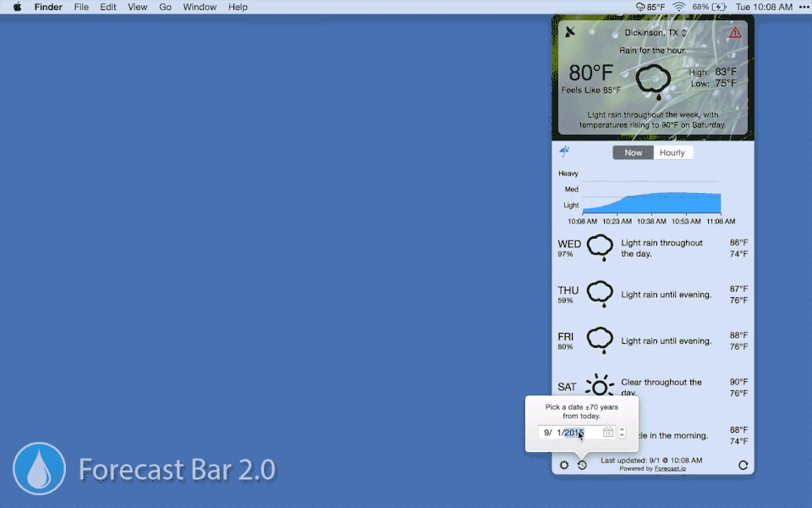Click 'Light rain until evening.' on THU row
Viewport: 812px width, 508px height.
point(666,295)
